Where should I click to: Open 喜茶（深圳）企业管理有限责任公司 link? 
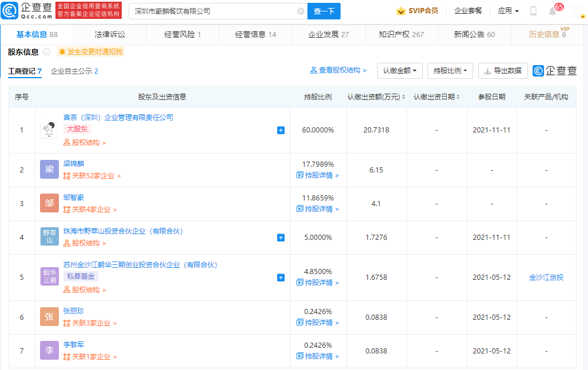[118, 117]
